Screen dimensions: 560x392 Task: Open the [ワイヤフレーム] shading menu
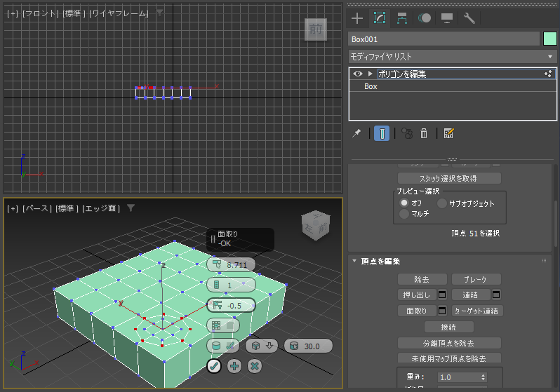pyautogui.click(x=119, y=13)
